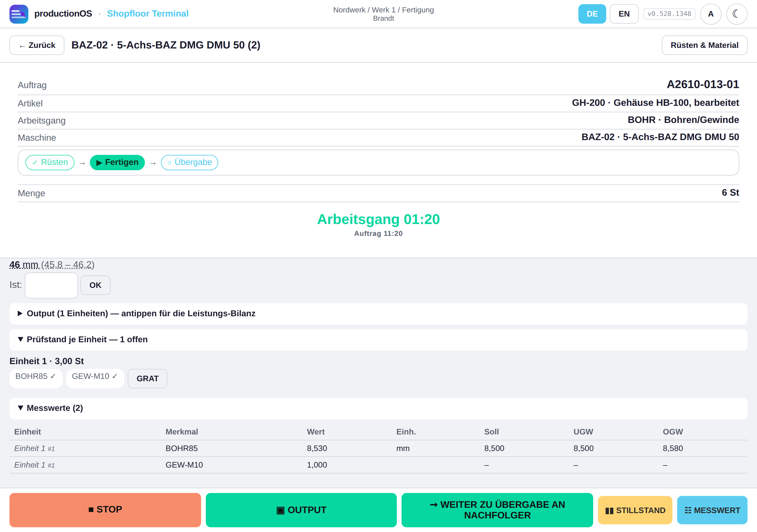Click the Auftrag 11:20 timer text

(378, 233)
